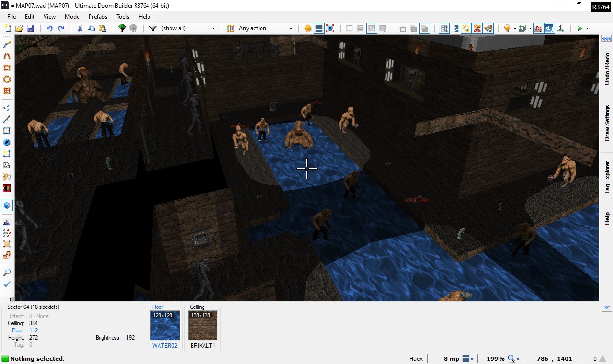
Task: Click the New Map icon
Action: 7,28
